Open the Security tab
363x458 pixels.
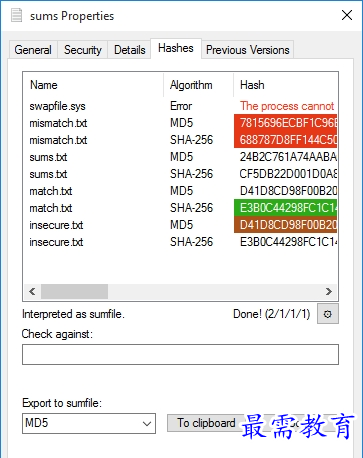coord(83,50)
